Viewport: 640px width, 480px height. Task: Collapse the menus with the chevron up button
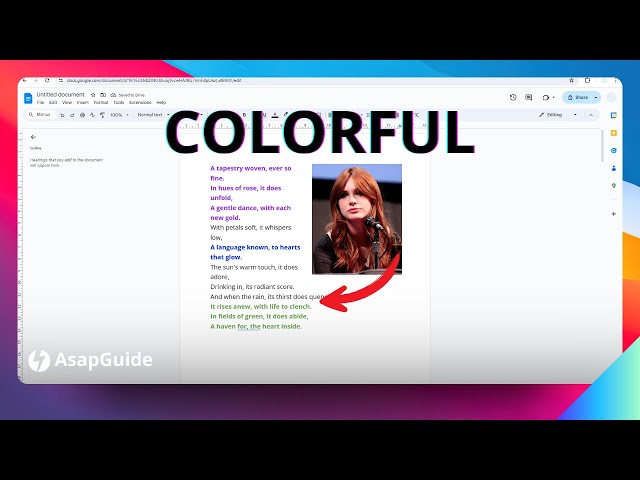pyautogui.click(x=591, y=115)
